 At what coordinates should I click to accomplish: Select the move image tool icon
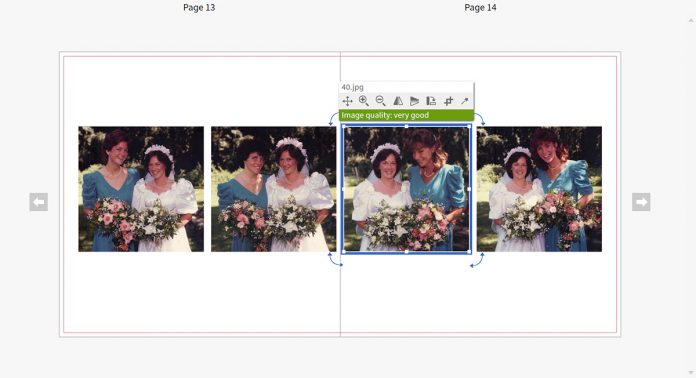point(347,101)
